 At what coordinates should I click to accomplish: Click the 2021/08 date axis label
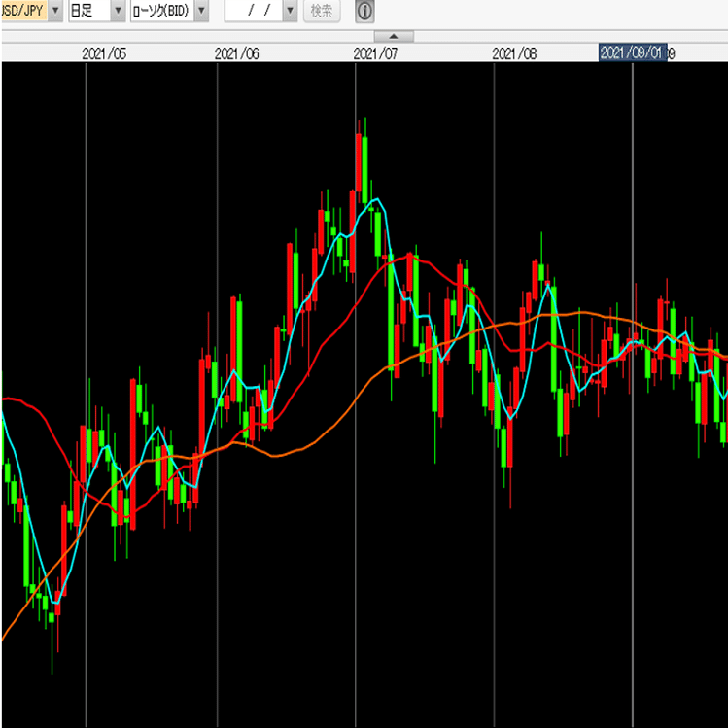pyautogui.click(x=514, y=53)
